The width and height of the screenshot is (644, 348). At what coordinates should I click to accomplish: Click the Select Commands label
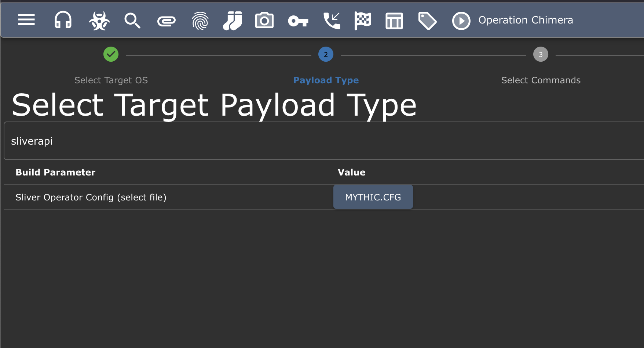(541, 80)
